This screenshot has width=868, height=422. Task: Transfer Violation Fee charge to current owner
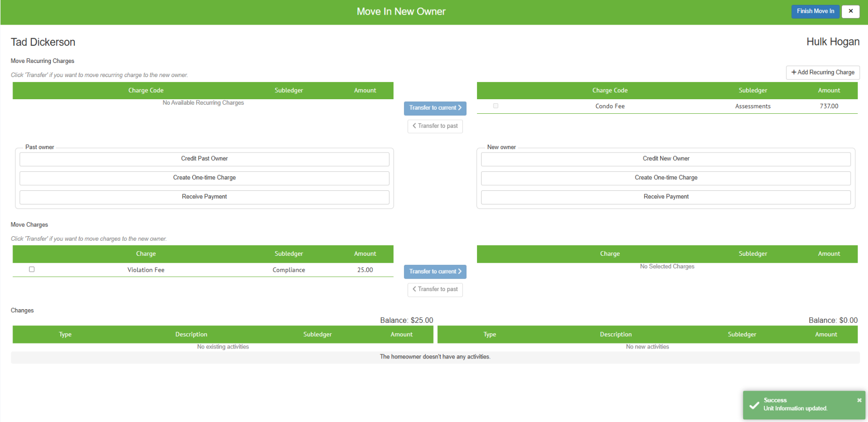tap(435, 271)
